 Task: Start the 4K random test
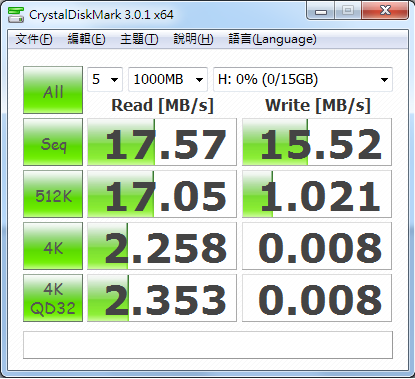(53, 246)
